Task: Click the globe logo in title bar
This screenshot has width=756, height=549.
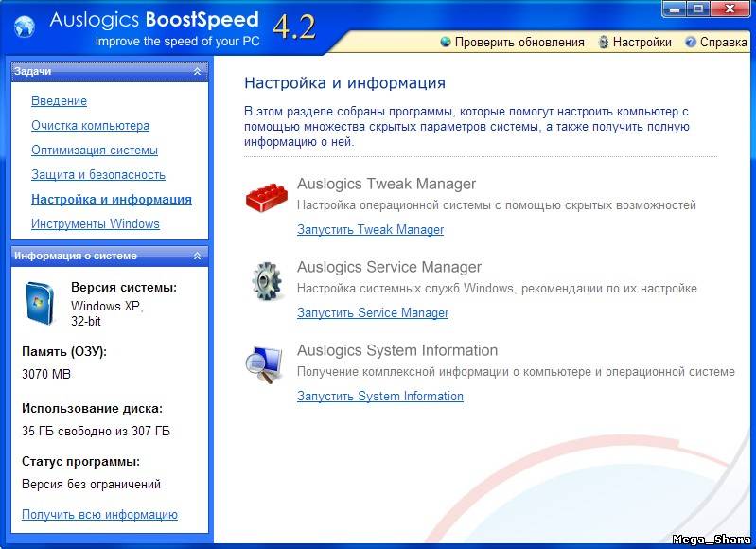Action: click(x=25, y=26)
